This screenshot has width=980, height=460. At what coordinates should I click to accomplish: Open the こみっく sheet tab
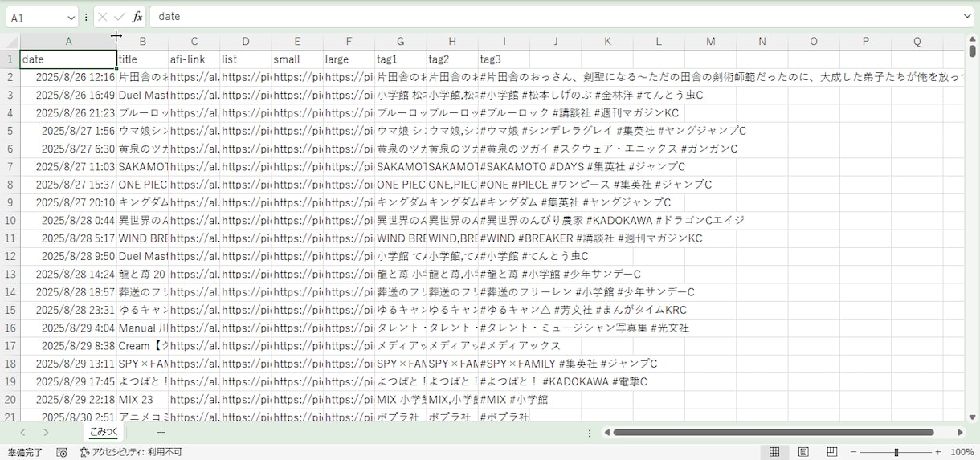tap(104, 432)
